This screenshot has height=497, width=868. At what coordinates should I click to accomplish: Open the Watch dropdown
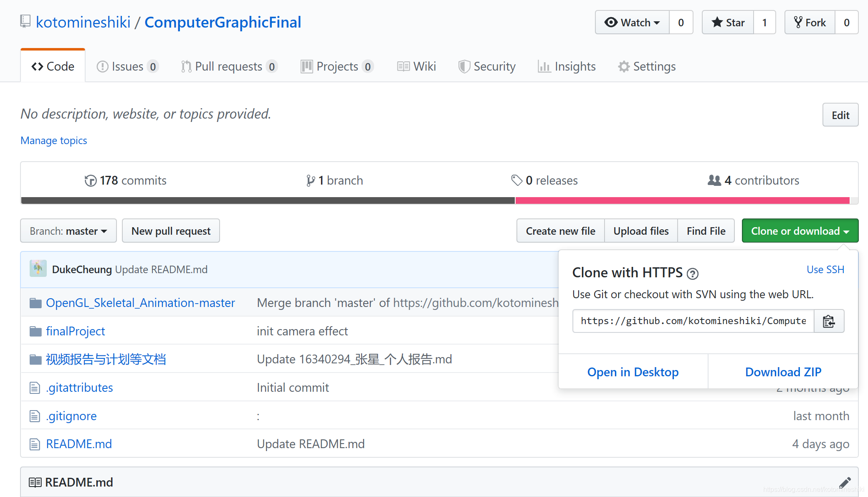coord(632,22)
